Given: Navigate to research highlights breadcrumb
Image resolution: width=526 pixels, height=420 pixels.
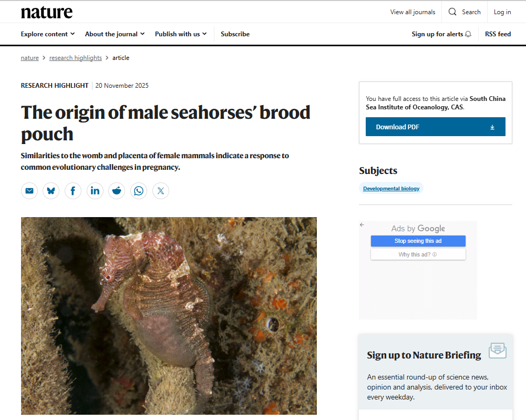Looking at the screenshot, I should tap(76, 58).
